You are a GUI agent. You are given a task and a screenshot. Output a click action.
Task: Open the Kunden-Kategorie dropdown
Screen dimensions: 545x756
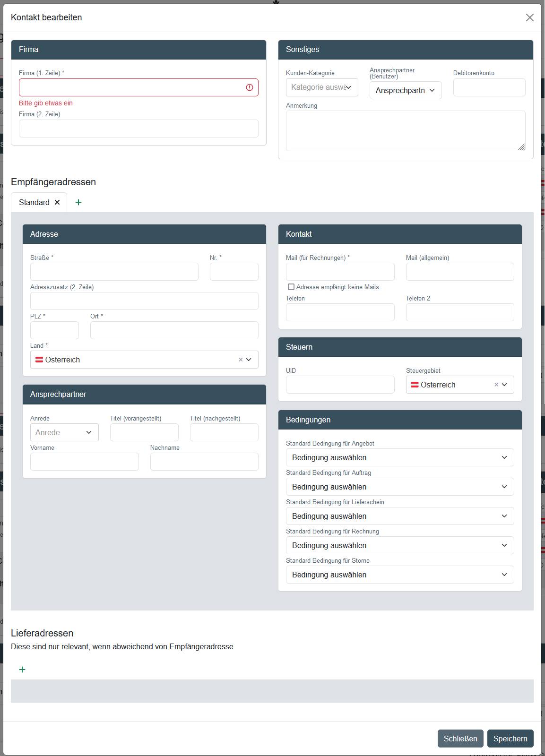tap(321, 87)
